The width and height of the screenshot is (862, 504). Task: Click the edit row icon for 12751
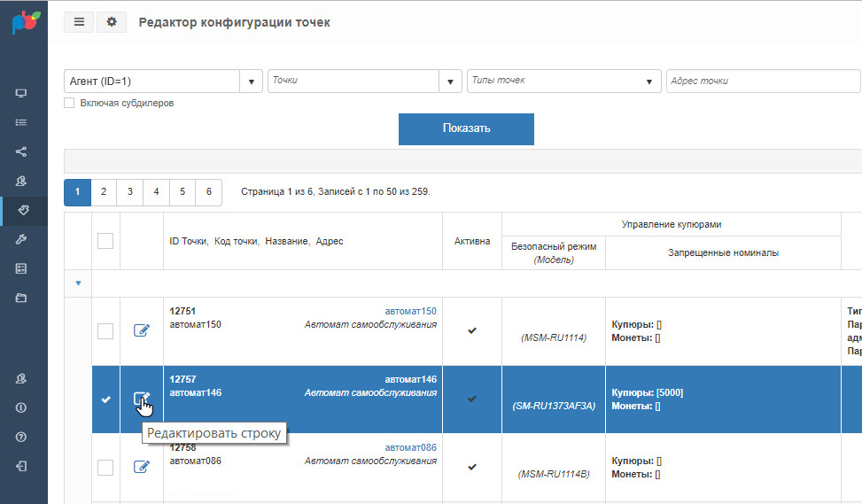click(142, 330)
